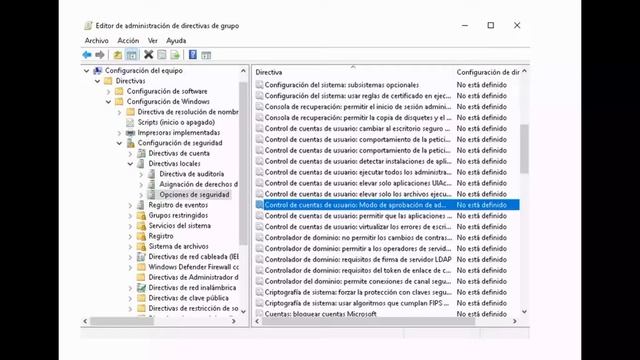Click the show/hide action pane icon
Screen dimensions: 640x360
(206, 55)
